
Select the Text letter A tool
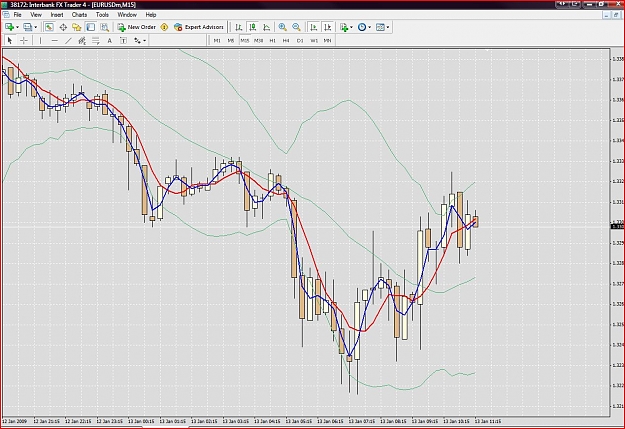(110, 40)
